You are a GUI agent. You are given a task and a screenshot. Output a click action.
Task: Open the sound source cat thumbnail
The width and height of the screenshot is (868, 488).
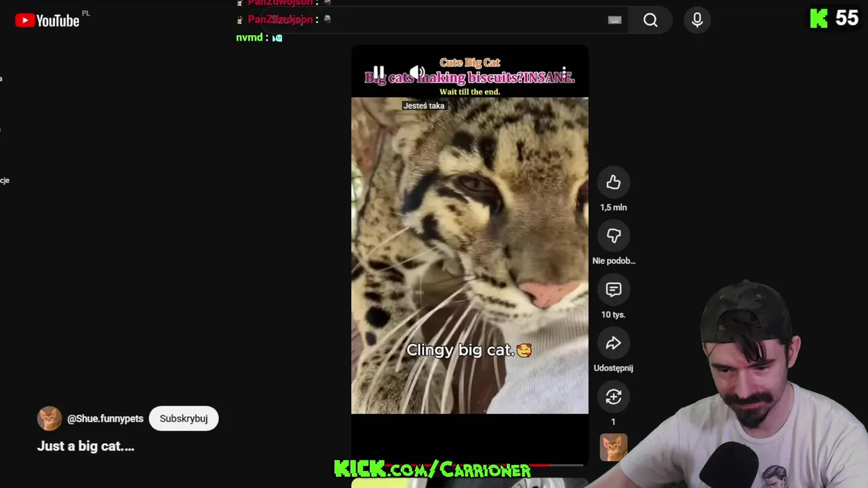[613, 447]
